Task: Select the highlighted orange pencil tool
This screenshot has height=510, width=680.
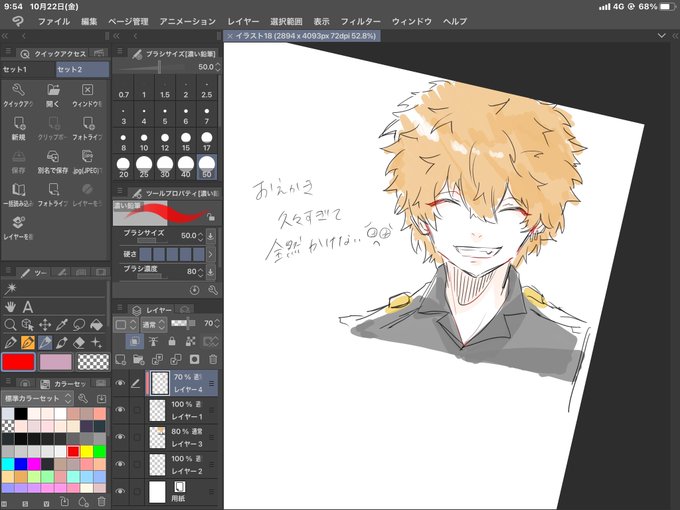Action: [28, 343]
